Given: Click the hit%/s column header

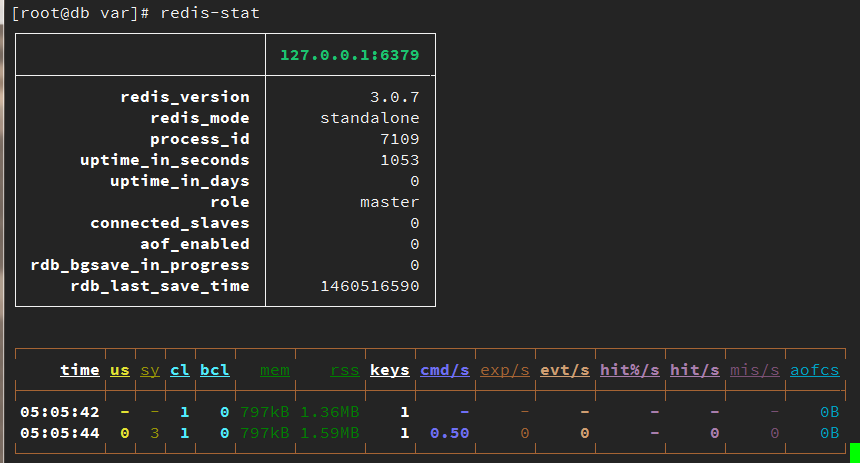Looking at the screenshot, I should 630,370.
